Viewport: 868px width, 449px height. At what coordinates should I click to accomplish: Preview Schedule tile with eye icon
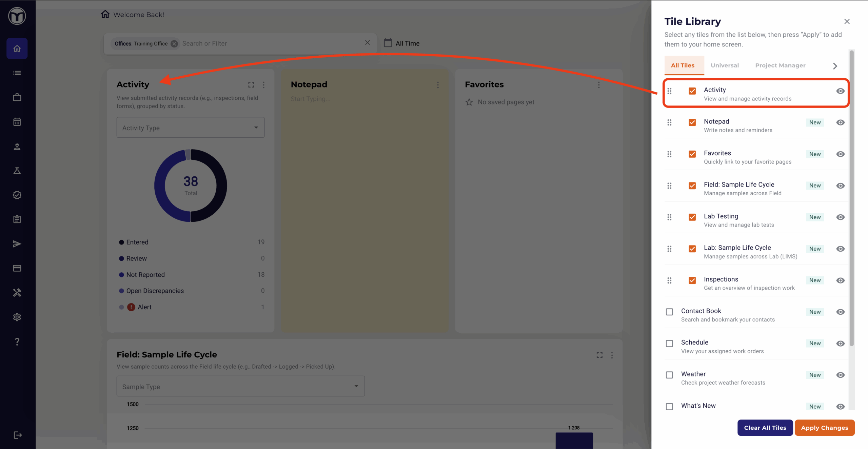[840, 344]
